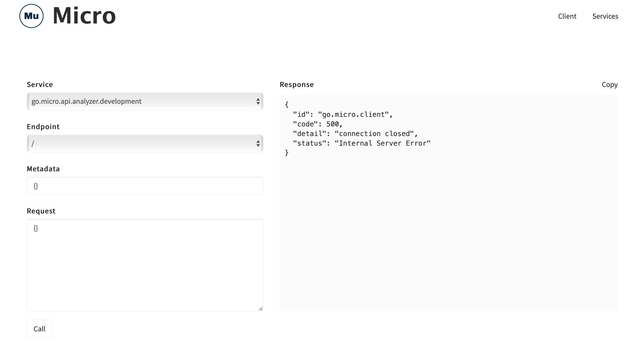Open the Service dropdown showing go.micro.api.analyzer.development
The height and width of the screenshot is (342, 644).
pyautogui.click(x=139, y=101)
